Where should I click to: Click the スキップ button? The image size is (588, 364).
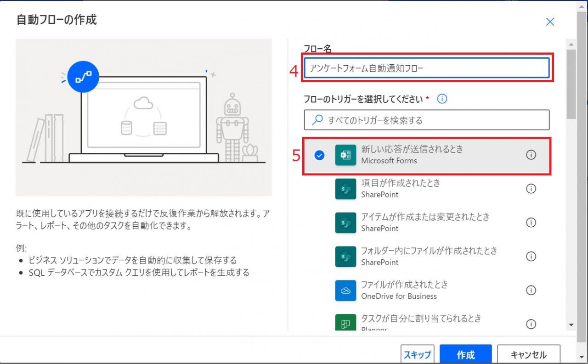tap(418, 354)
